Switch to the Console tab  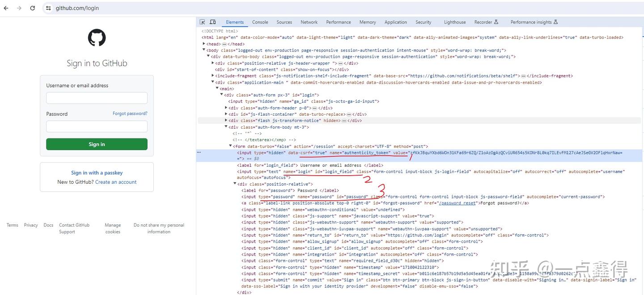coord(260,22)
